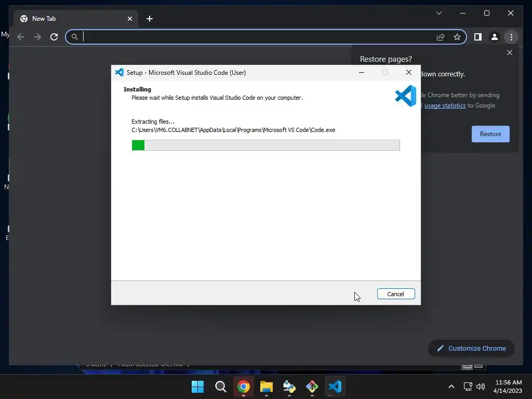Show hidden system tray icons
The width and height of the screenshot is (532, 399).
[451, 387]
